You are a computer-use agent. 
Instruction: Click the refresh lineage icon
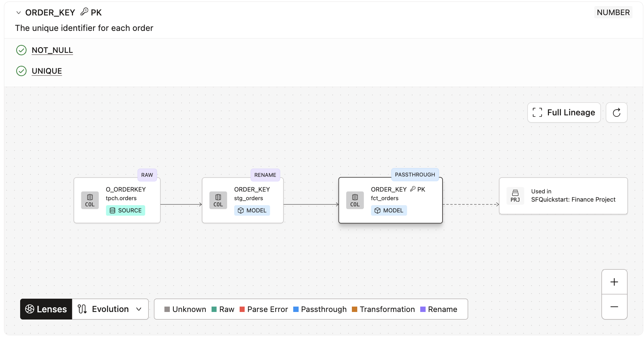pyautogui.click(x=616, y=112)
